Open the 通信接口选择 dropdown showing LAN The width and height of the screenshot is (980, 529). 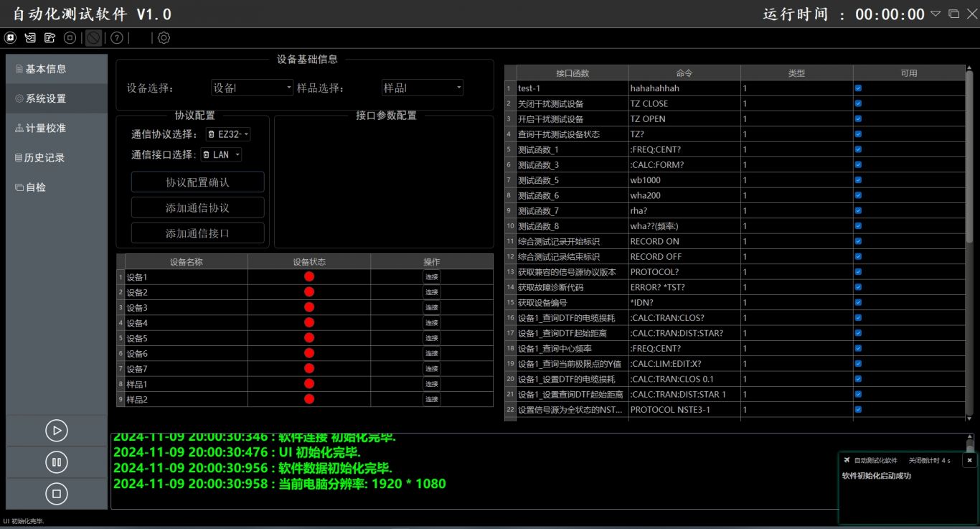pyautogui.click(x=222, y=154)
